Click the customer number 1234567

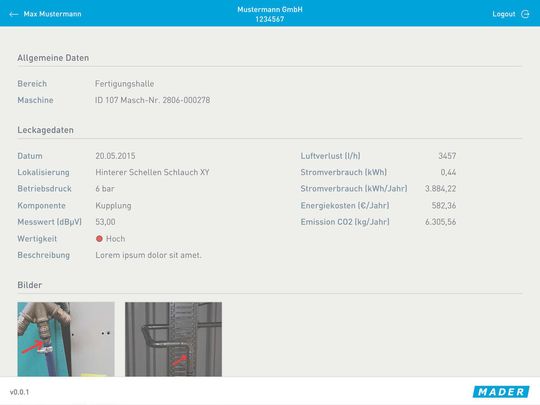click(x=270, y=19)
